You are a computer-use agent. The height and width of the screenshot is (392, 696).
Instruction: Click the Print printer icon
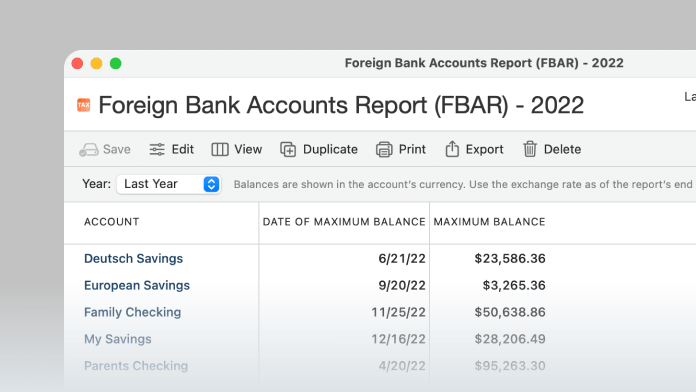pyautogui.click(x=384, y=150)
